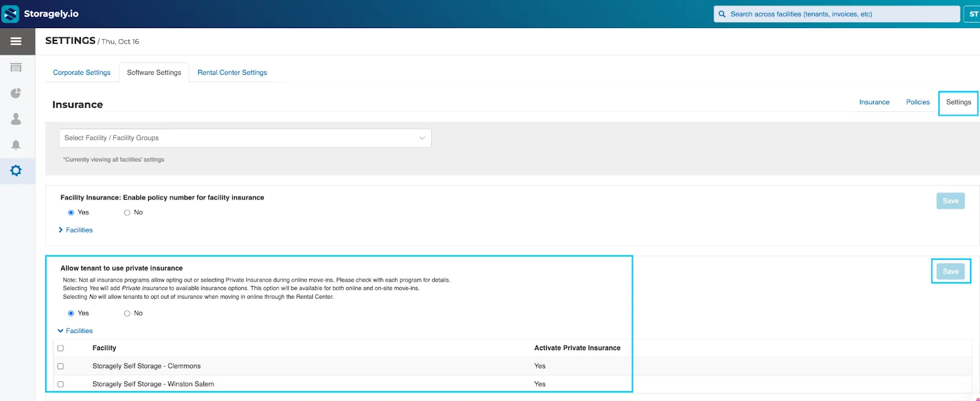Click the Storagely.io brand name text
Viewport: 980px width, 401px height.
pyautogui.click(x=51, y=14)
